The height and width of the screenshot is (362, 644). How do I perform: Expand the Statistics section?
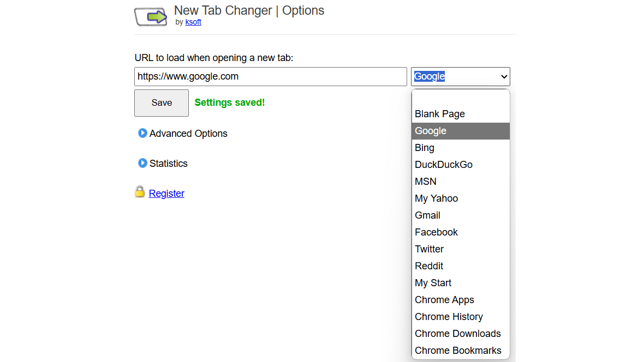tap(168, 164)
